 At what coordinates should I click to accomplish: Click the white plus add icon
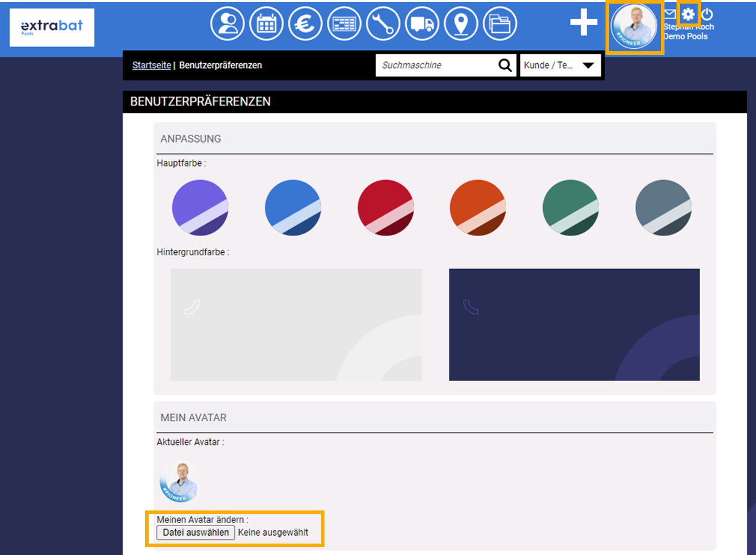[583, 23]
